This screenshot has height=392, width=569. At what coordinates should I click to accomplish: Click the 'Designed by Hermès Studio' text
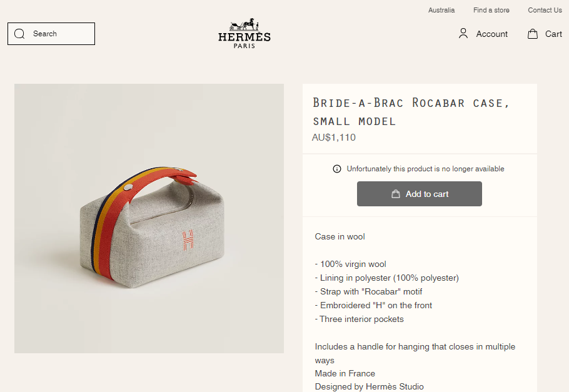369,386
